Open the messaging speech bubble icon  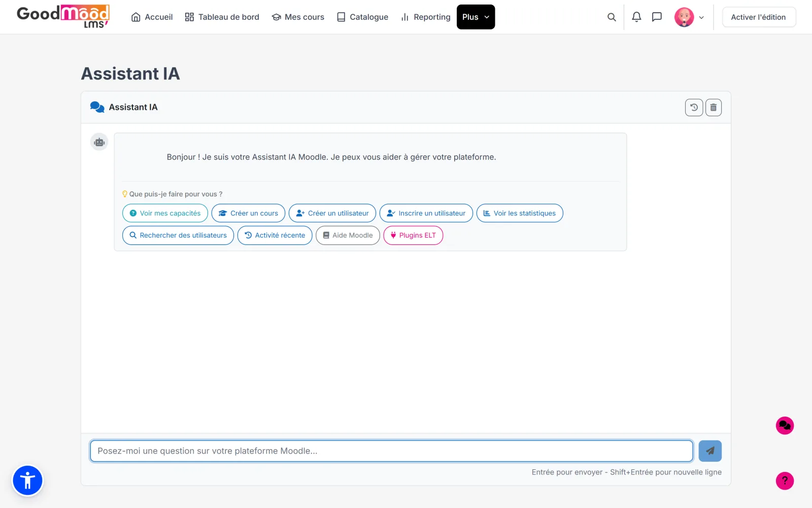(x=657, y=17)
